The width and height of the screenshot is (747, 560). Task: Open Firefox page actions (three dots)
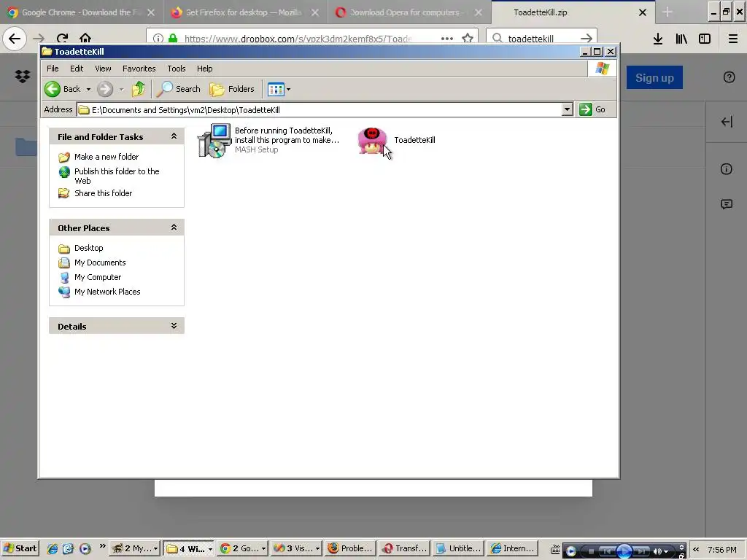click(447, 38)
